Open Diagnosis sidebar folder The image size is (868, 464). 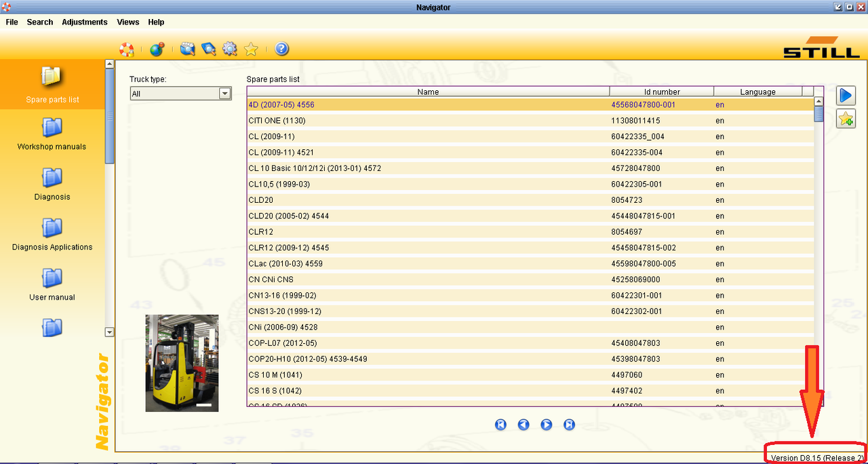(52, 184)
